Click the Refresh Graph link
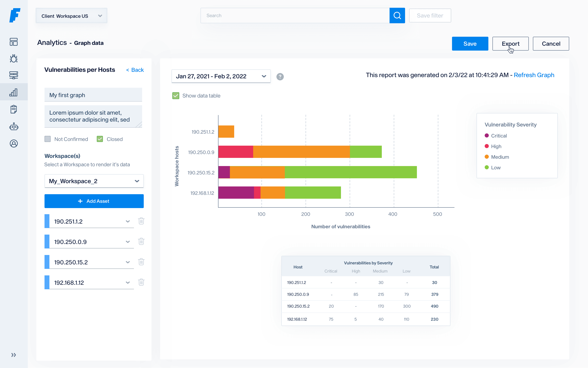588x368 pixels. pos(534,75)
